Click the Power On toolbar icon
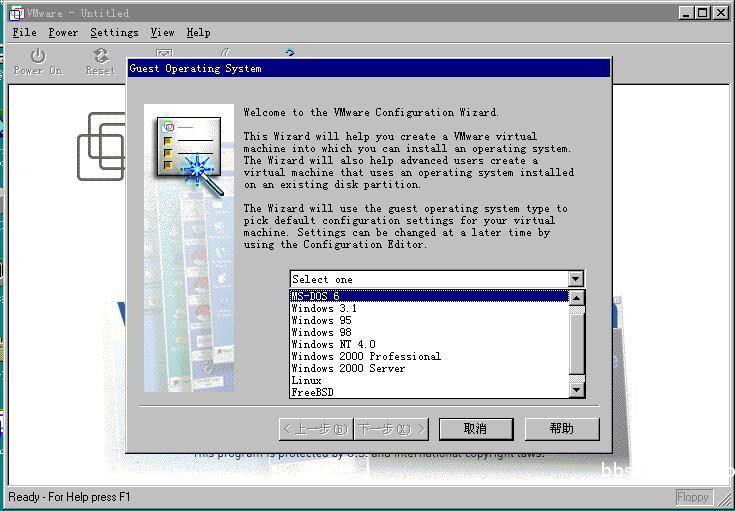The image size is (735, 511). 38,62
